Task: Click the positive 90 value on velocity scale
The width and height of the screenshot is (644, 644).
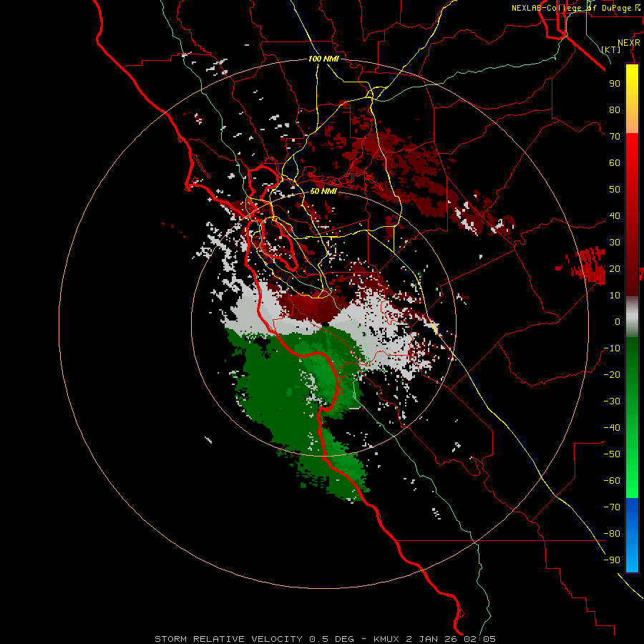Action: click(x=615, y=84)
